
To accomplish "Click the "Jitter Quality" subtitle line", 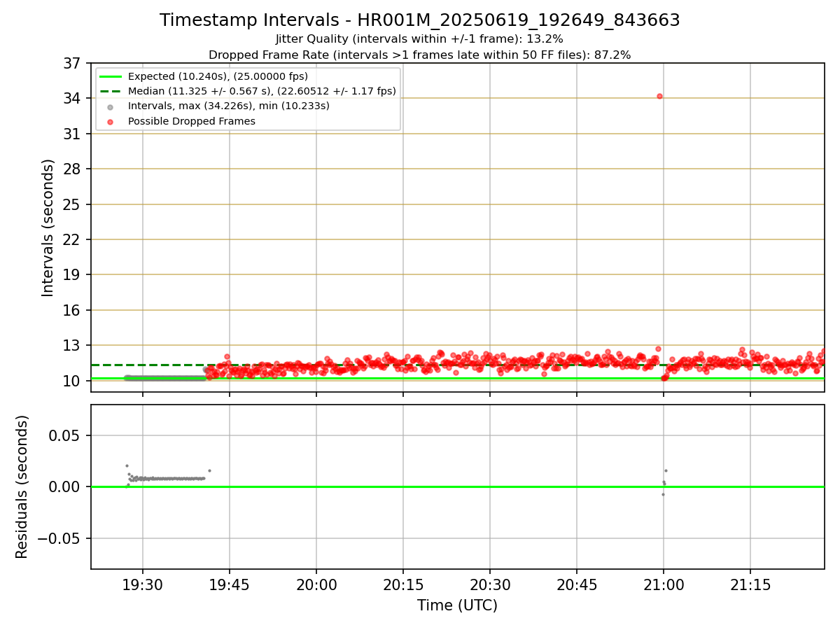I will [420, 39].
